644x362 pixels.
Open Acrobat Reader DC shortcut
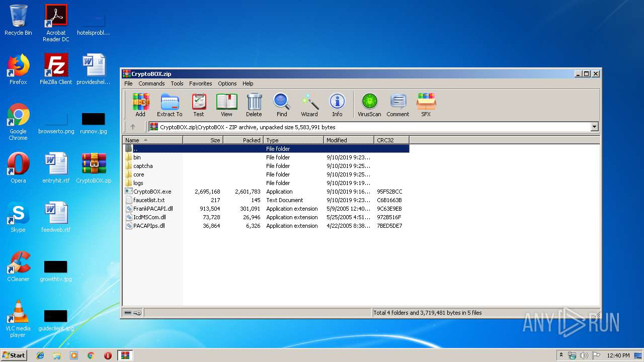coord(56,23)
